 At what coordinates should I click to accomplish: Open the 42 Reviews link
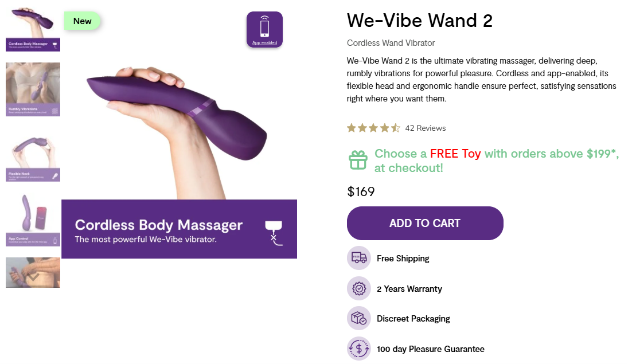[x=425, y=128]
